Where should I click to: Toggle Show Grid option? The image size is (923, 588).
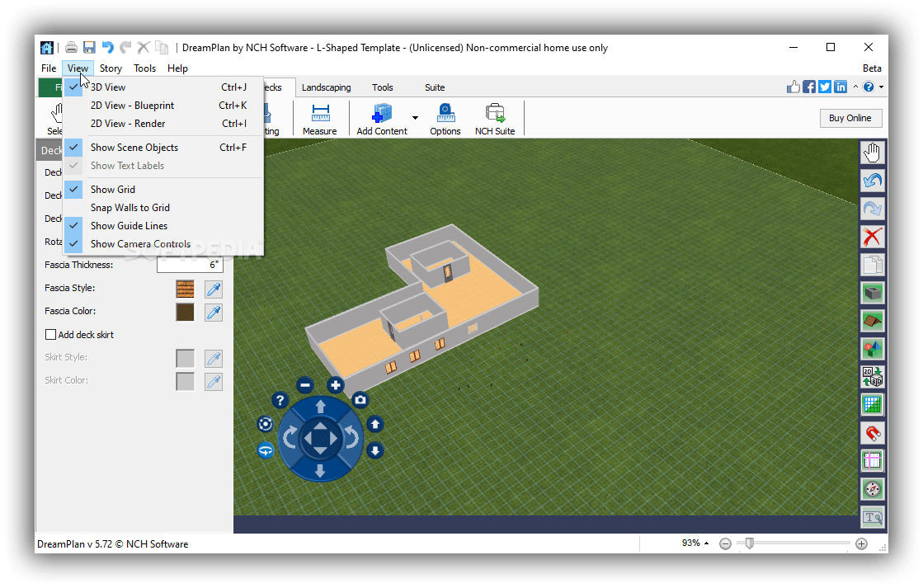click(x=163, y=189)
